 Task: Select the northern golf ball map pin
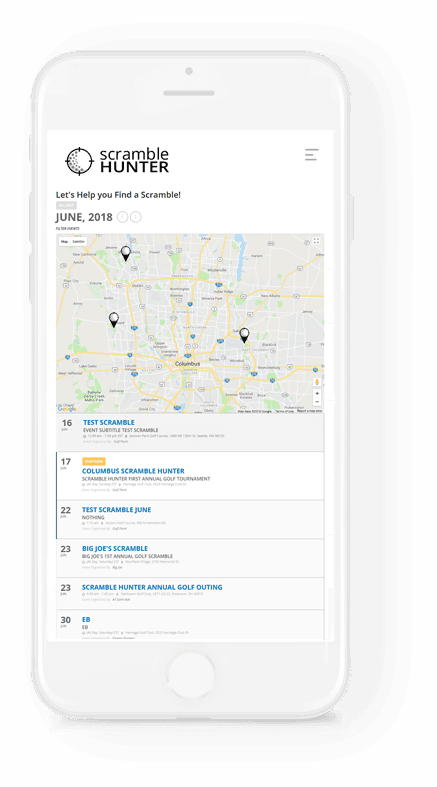125,253
